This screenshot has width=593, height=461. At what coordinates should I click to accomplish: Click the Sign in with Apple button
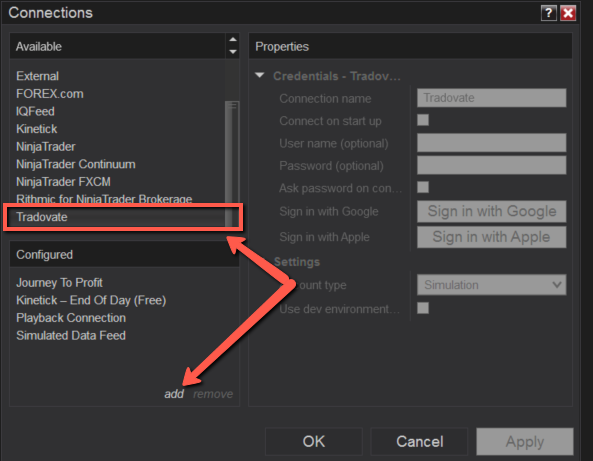[x=492, y=237]
